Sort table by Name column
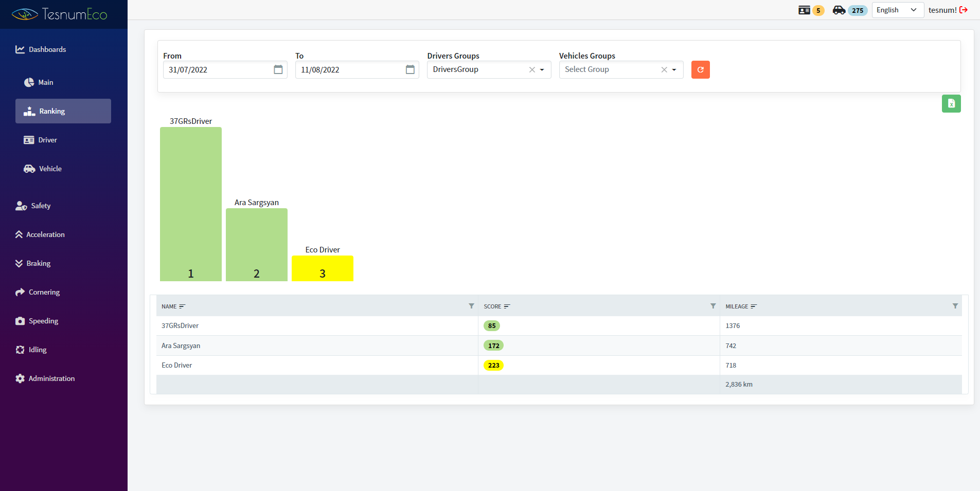Viewport: 980px width, 491px height. point(173,306)
